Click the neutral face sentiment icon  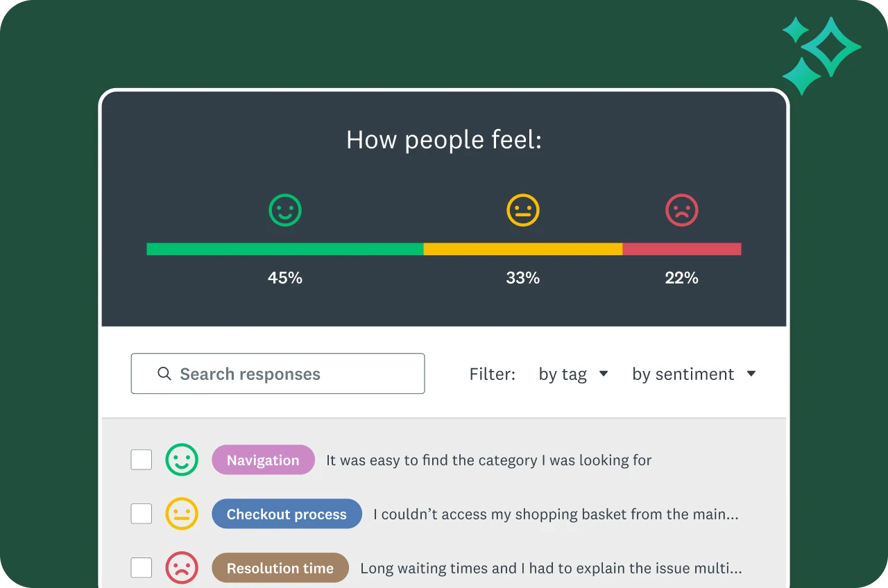coord(523,209)
